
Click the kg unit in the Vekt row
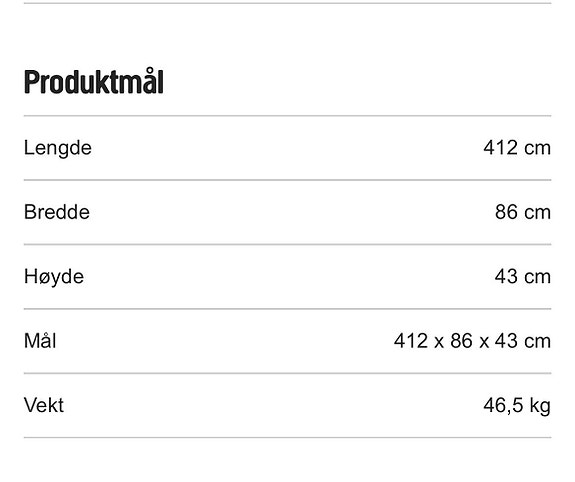pyautogui.click(x=540, y=406)
